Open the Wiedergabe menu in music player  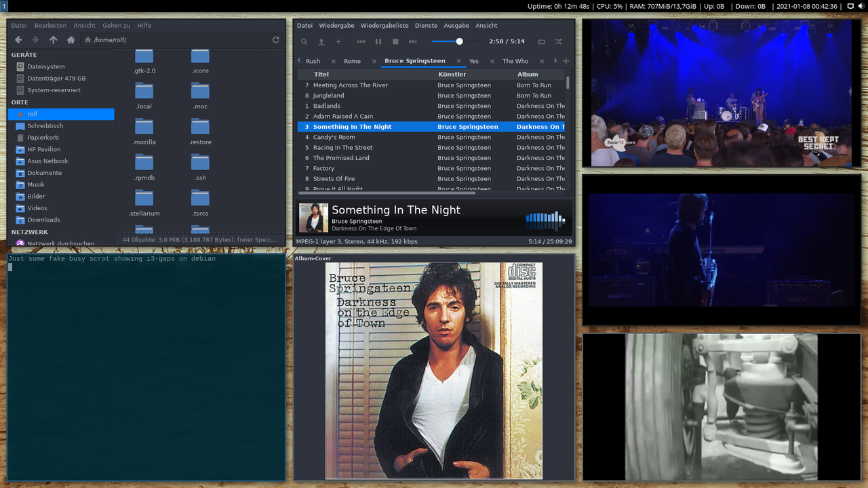(336, 25)
